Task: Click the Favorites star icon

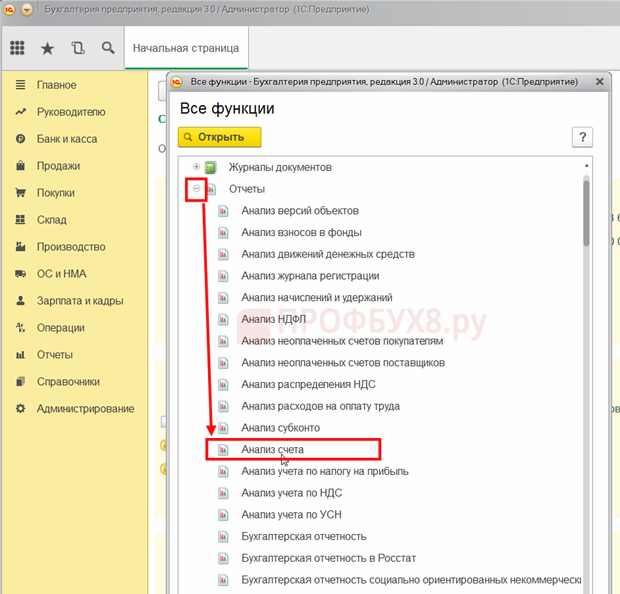Action: (x=47, y=48)
